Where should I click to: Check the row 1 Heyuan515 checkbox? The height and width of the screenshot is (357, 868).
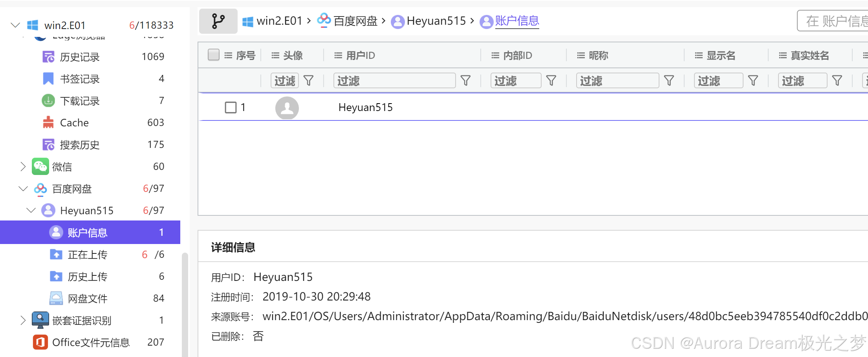(231, 107)
